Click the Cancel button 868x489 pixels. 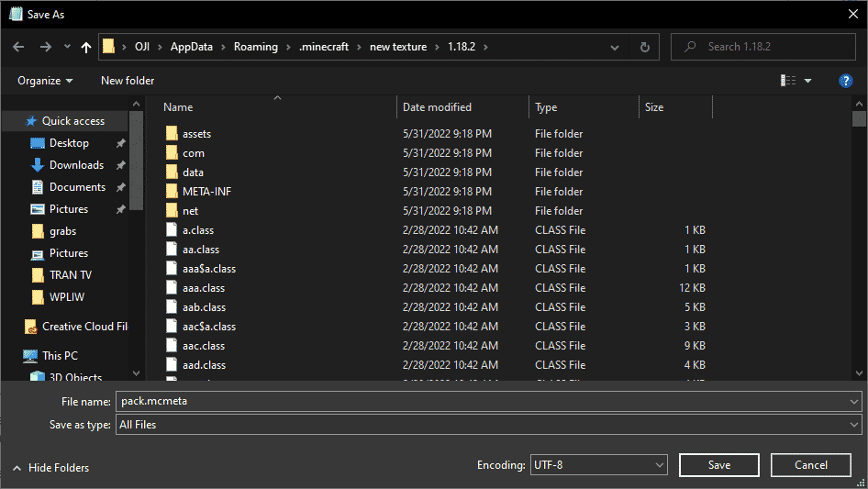[x=810, y=465]
